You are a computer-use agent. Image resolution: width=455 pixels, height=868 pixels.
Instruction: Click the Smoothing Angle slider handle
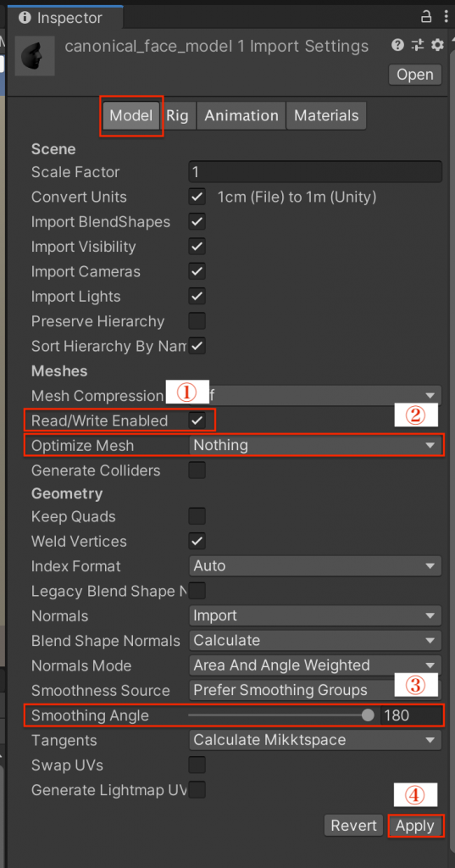368,715
